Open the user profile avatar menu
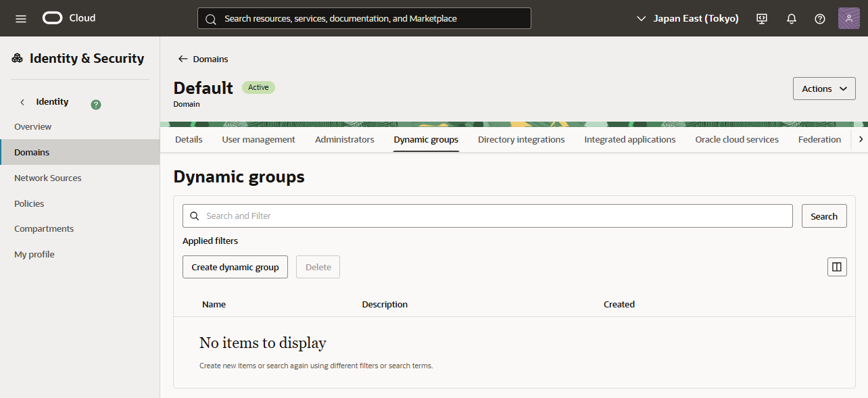868x398 pixels. click(848, 18)
